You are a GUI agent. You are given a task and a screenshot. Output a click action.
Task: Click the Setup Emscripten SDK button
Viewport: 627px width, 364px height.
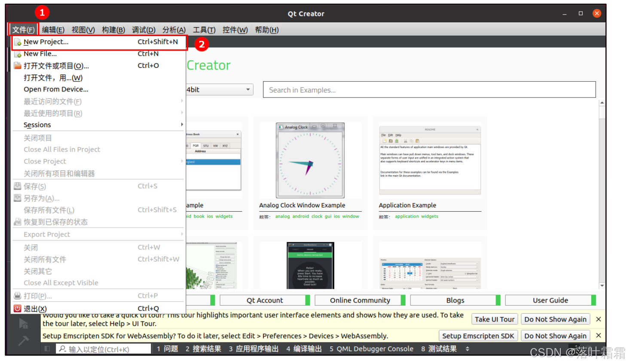pos(478,336)
